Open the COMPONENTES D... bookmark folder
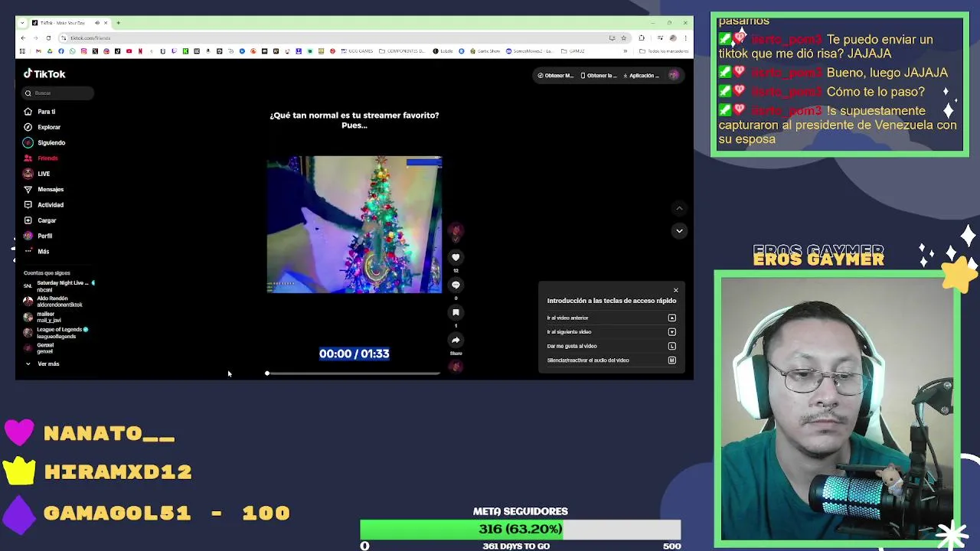 pos(402,51)
